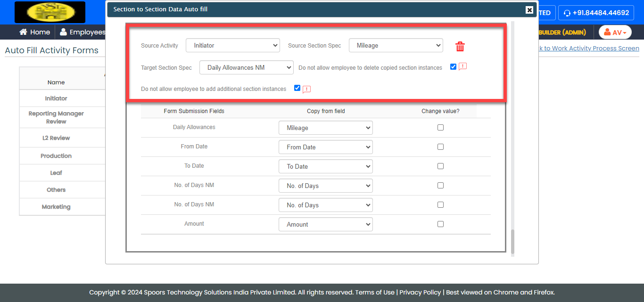Screen dimensions: 644x302
Task: Check Change value for Daily Allowances row
Action: click(440, 127)
